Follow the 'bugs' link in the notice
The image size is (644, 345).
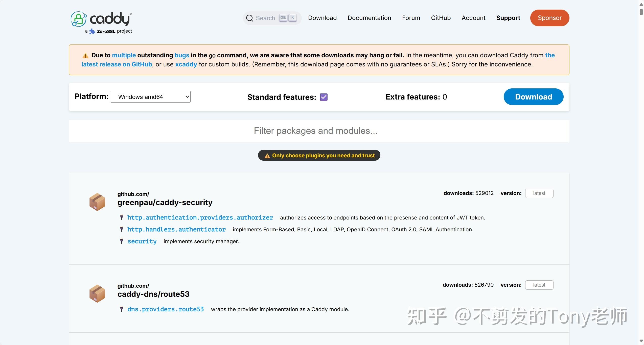click(182, 55)
